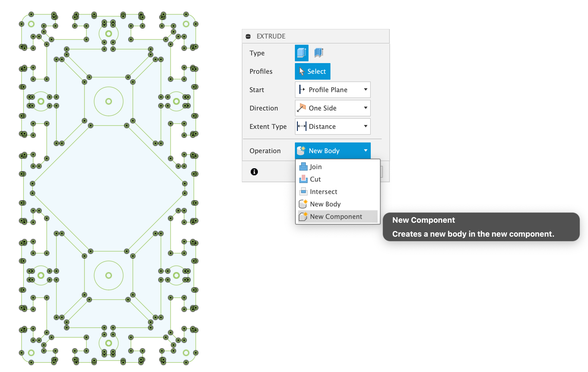Choose New Component menu entry

[336, 217]
